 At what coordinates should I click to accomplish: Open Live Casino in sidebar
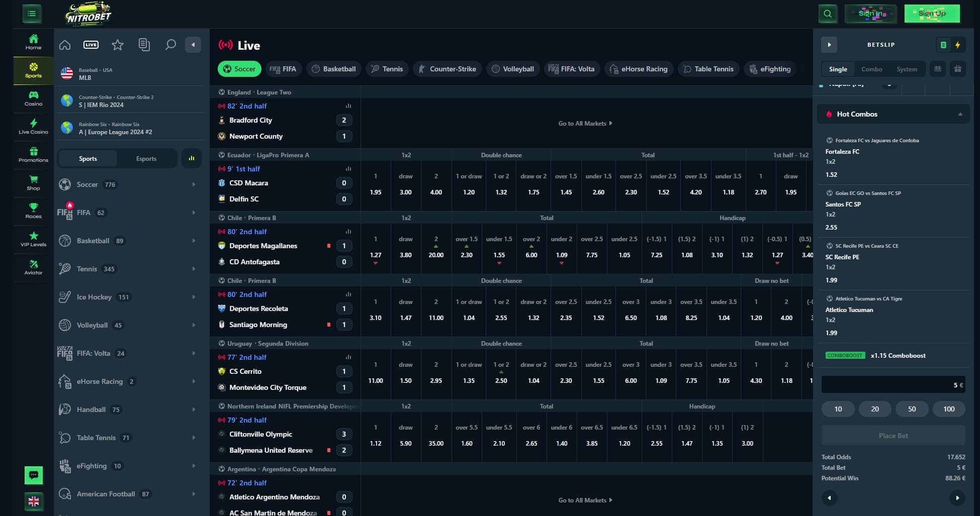click(x=33, y=127)
